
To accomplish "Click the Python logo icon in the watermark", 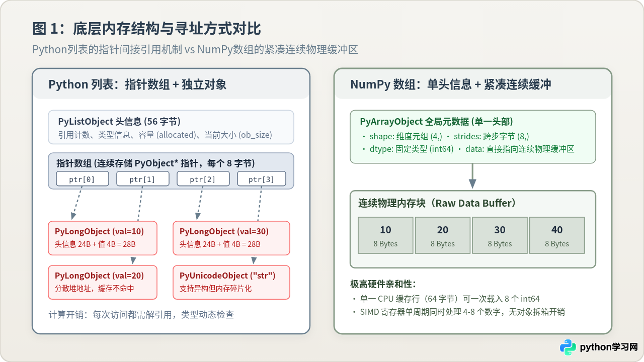I will [568, 347].
